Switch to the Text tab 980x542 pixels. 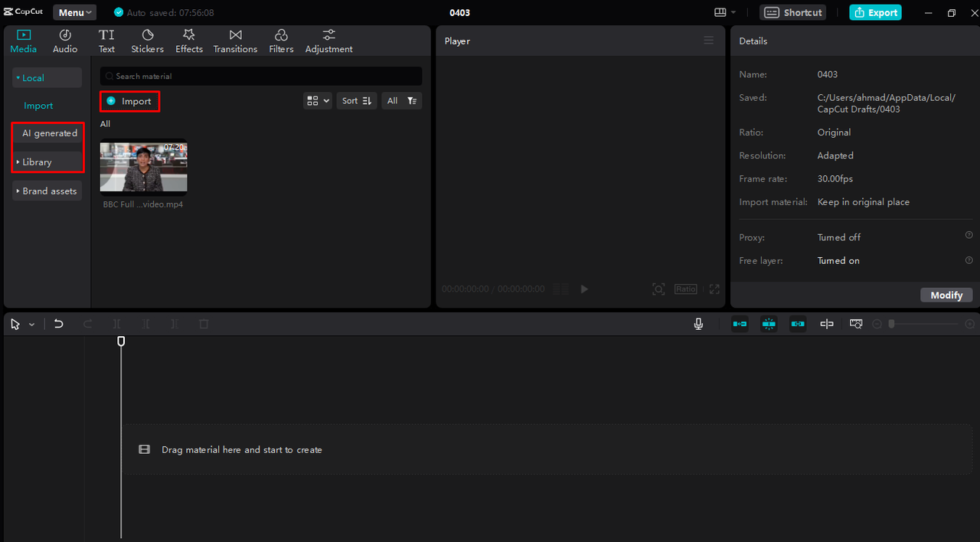click(x=106, y=41)
